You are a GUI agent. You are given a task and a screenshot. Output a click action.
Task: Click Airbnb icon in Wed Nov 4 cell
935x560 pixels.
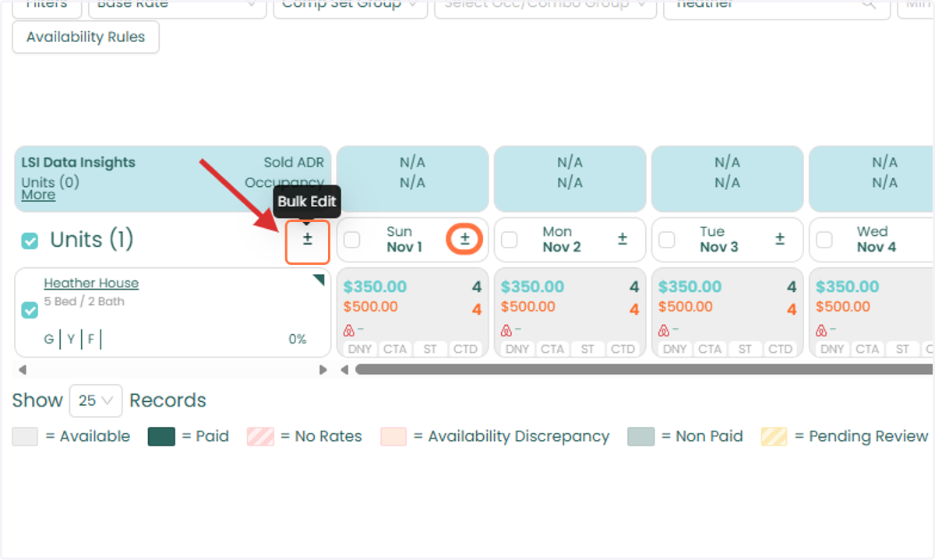pyautogui.click(x=822, y=329)
